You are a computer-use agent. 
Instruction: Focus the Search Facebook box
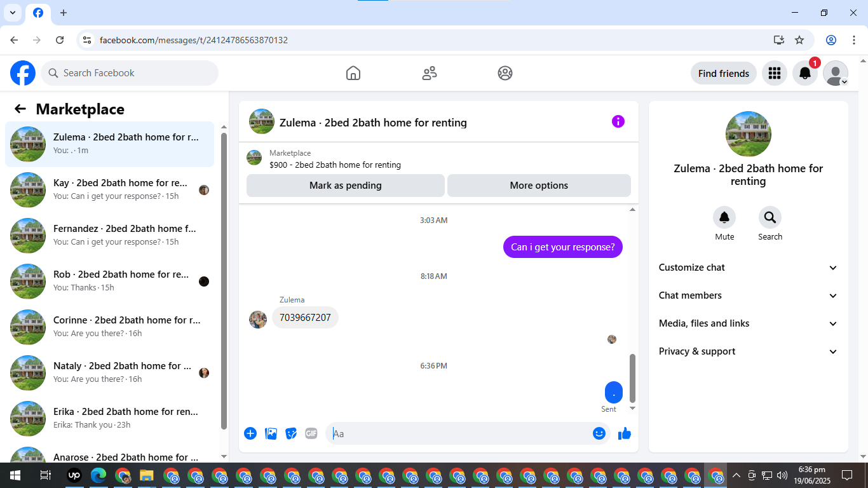pyautogui.click(x=130, y=73)
